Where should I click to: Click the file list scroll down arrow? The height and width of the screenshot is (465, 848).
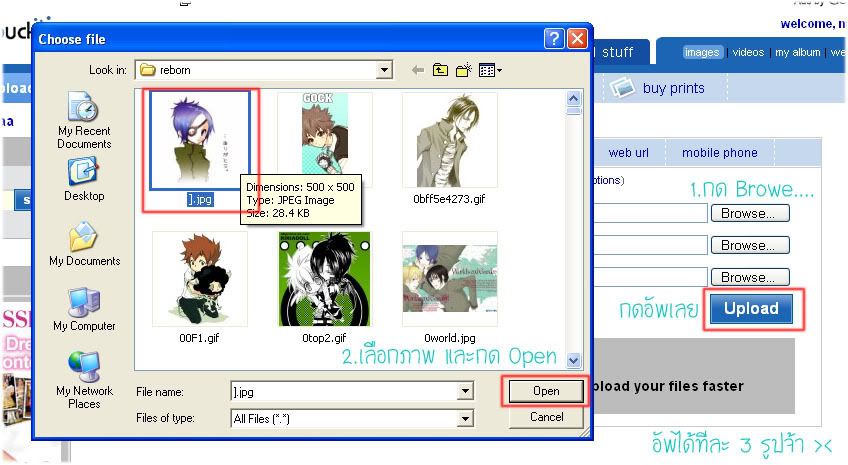(573, 360)
